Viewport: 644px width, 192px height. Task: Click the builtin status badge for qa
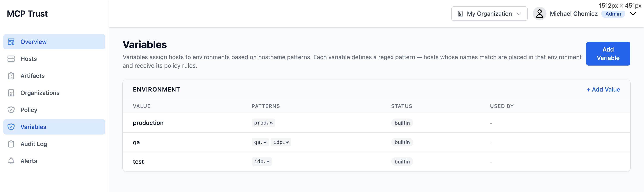402,142
